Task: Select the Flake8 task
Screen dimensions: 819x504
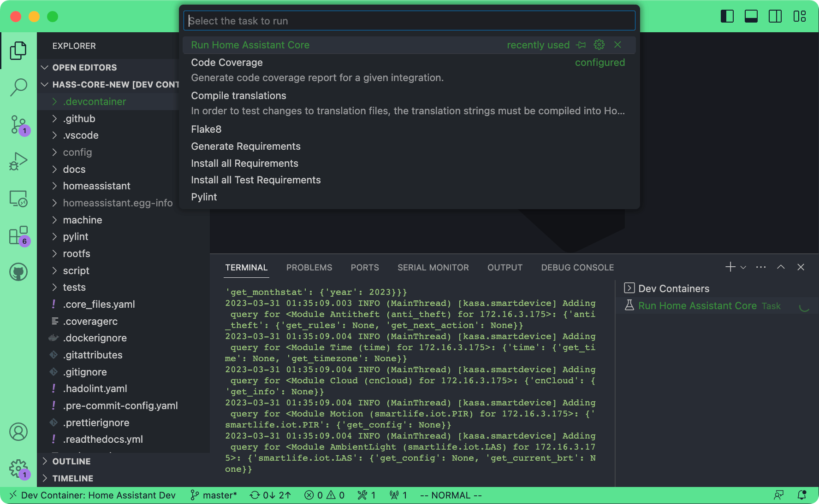Action: [206, 129]
